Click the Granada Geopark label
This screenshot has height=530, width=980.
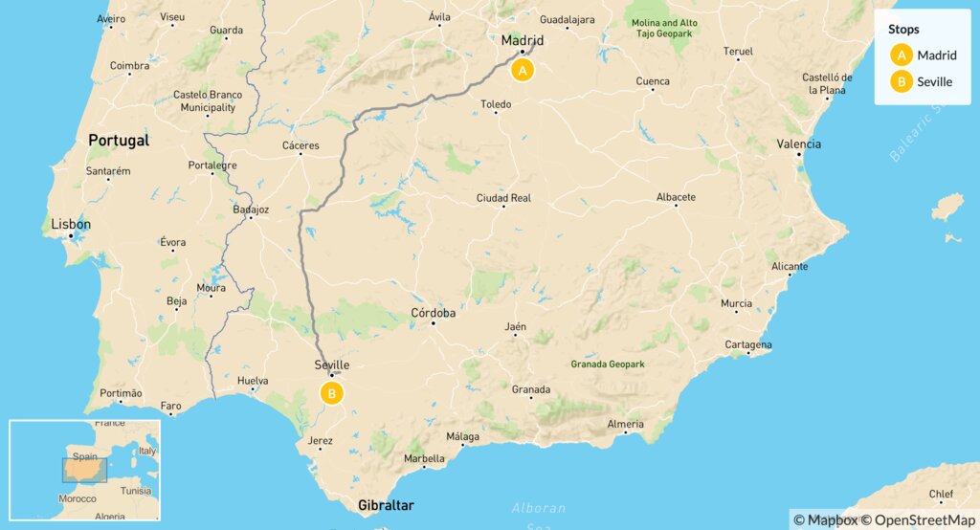608,364
